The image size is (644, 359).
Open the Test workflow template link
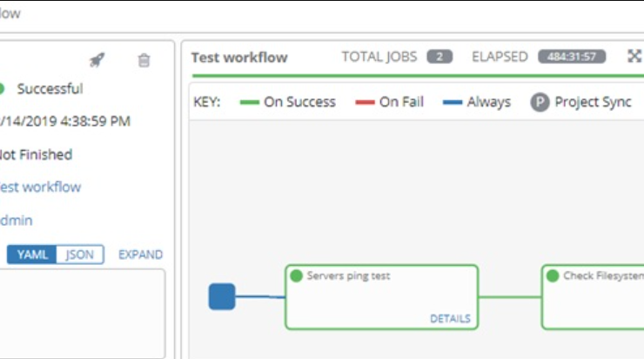pos(40,187)
